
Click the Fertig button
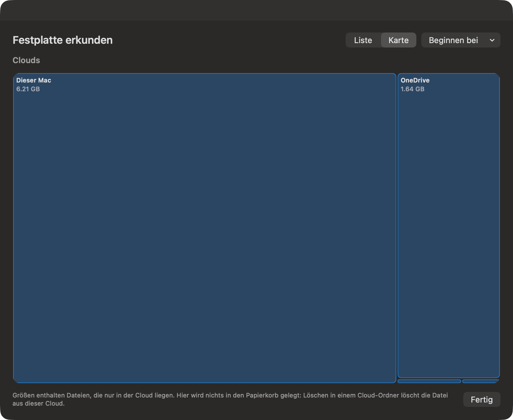click(482, 399)
